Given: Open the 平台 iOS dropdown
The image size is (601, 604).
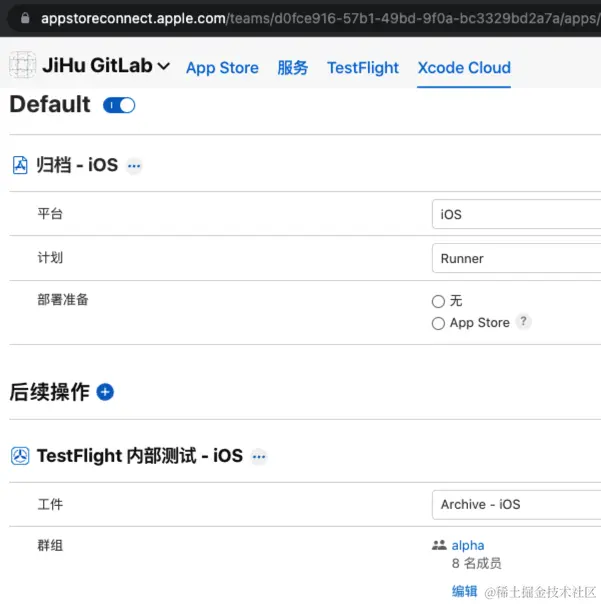Looking at the screenshot, I should [516, 214].
